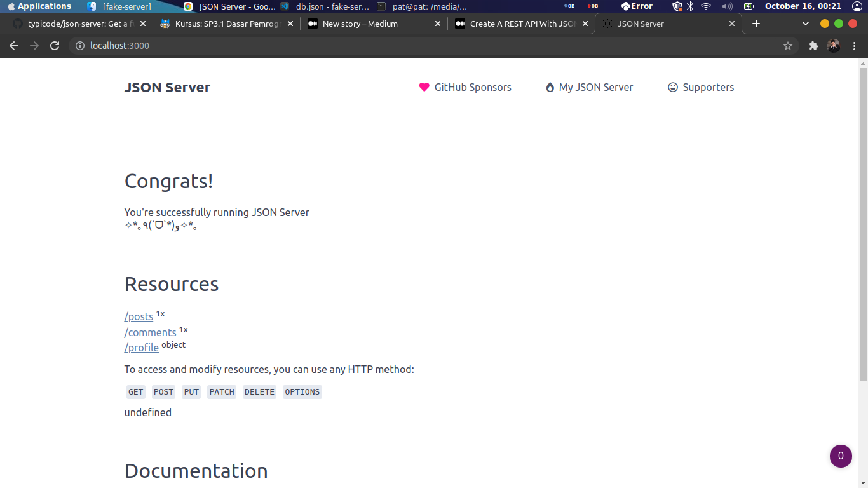Open the Supporters link
Image resolution: width=868 pixels, height=488 pixels.
[x=701, y=88]
